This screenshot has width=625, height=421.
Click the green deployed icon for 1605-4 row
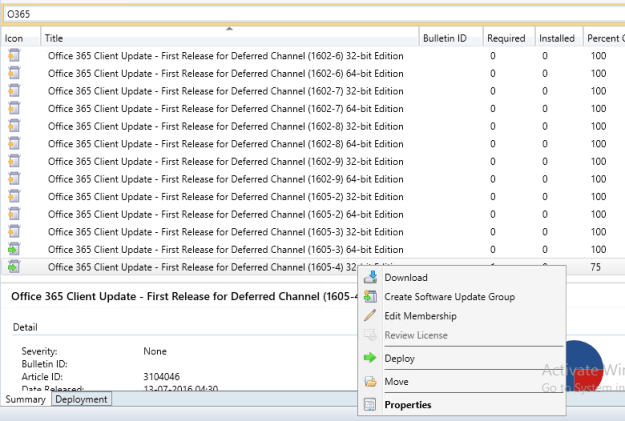point(14,267)
